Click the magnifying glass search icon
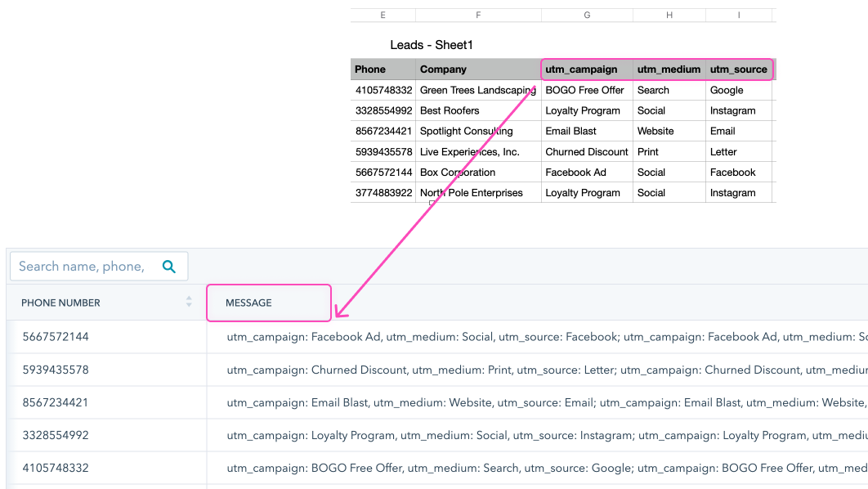Viewport: 868px width, 489px height. pyautogui.click(x=169, y=267)
